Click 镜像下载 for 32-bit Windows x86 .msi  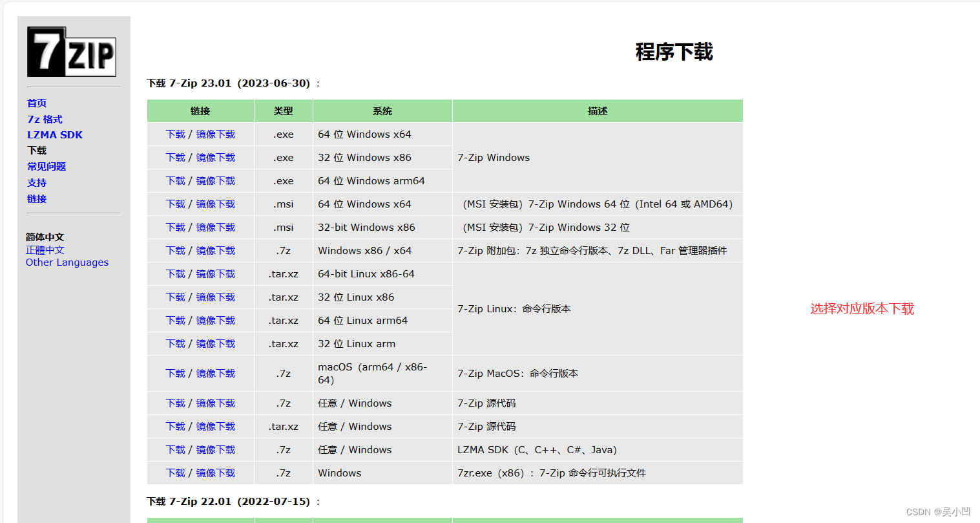pos(216,227)
